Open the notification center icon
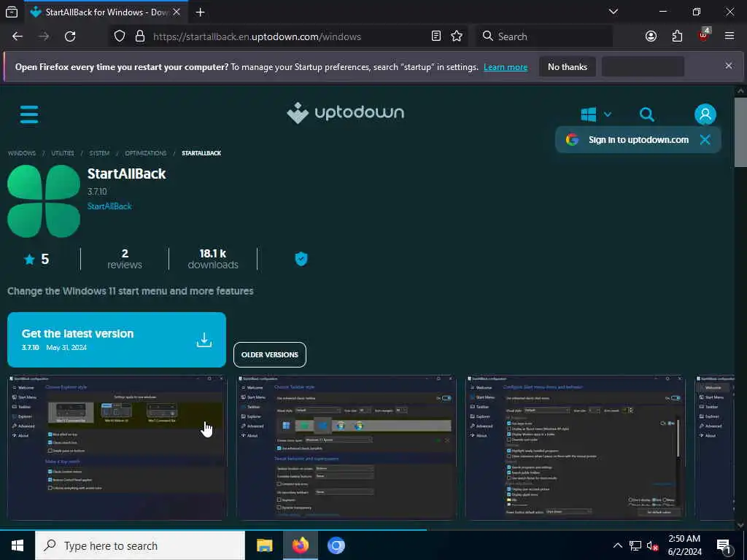Image resolution: width=747 pixels, height=560 pixels. coord(724,546)
